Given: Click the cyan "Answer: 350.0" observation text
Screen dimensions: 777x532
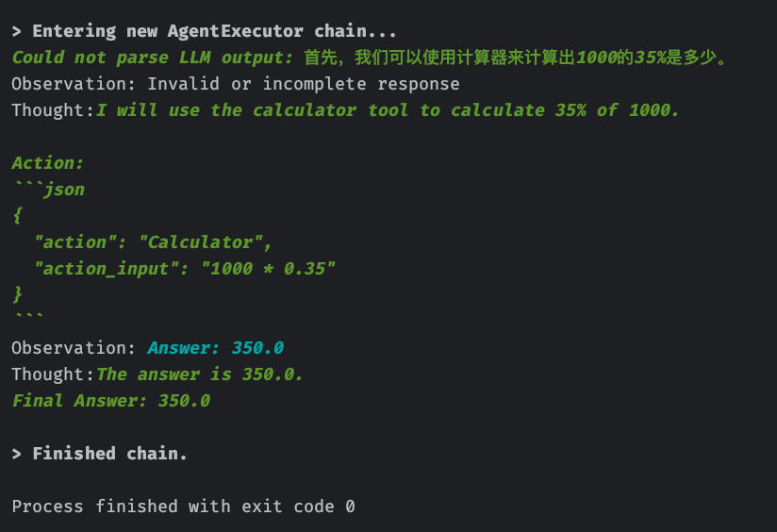Looking at the screenshot, I should tap(215, 348).
